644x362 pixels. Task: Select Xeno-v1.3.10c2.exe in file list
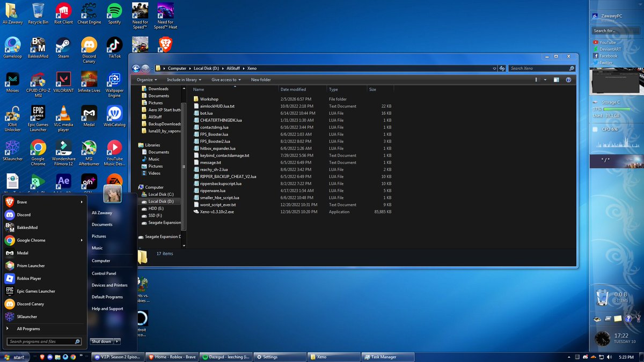pyautogui.click(x=292, y=212)
